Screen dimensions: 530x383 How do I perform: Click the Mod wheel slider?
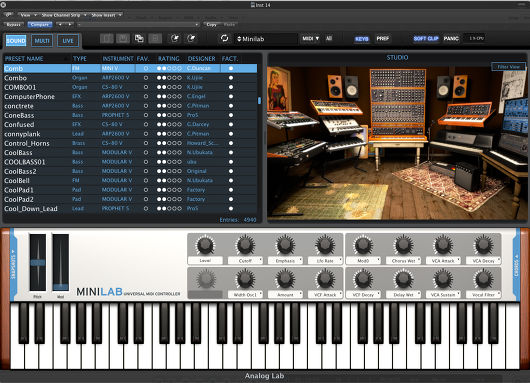click(61, 262)
